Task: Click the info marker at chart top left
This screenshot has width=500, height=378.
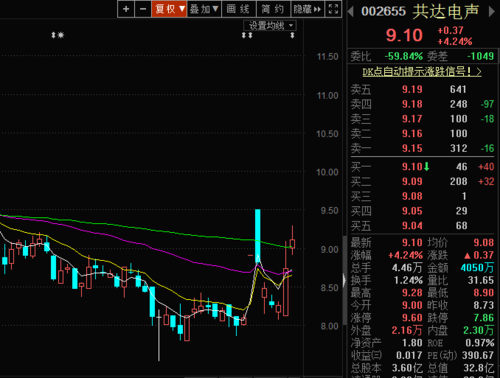Action: [x=57, y=35]
